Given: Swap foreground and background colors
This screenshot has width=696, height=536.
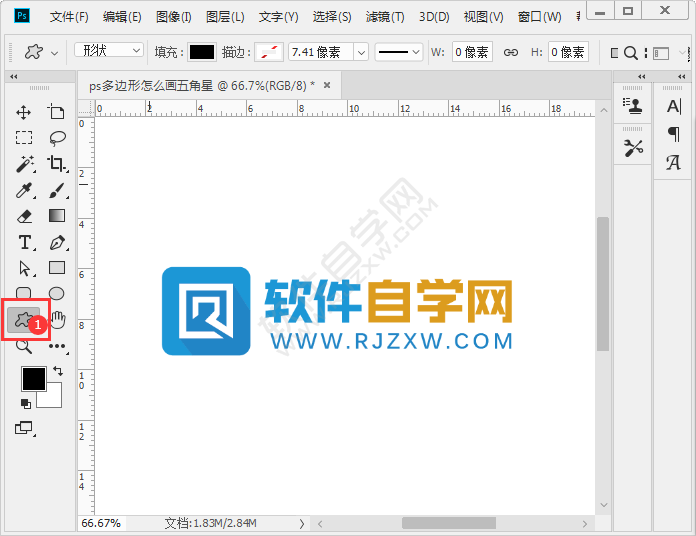Looking at the screenshot, I should [58, 370].
